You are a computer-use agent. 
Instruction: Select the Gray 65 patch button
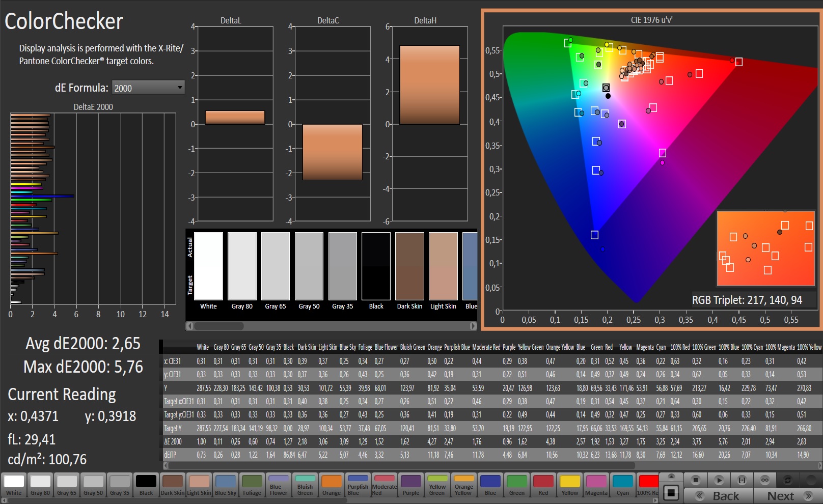[67, 485]
